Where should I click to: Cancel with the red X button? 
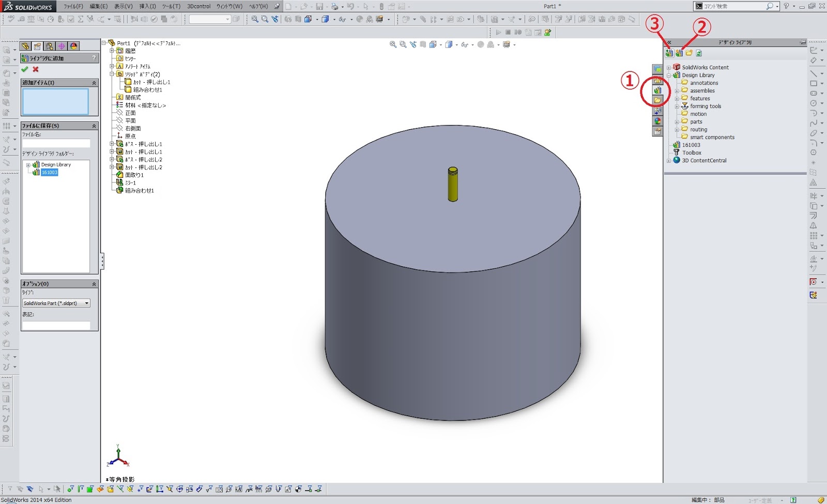point(36,69)
